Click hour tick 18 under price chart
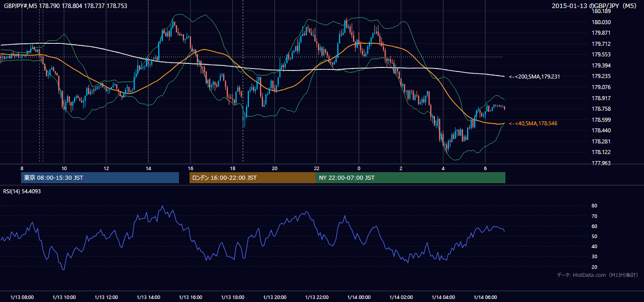The height and width of the screenshot is (302, 644). point(232,168)
